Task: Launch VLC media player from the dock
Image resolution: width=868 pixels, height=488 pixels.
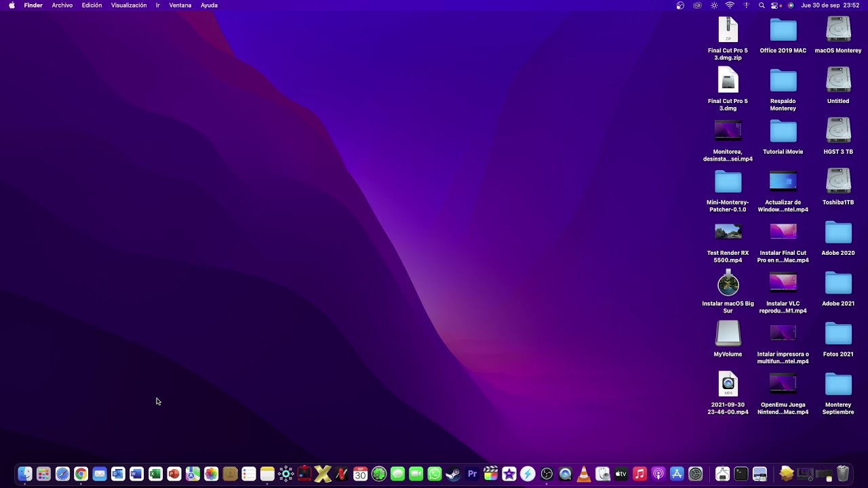Action: point(583,474)
